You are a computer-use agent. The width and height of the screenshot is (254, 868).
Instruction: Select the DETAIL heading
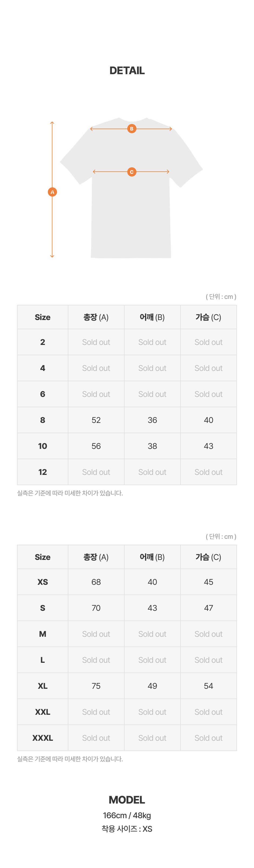click(127, 70)
